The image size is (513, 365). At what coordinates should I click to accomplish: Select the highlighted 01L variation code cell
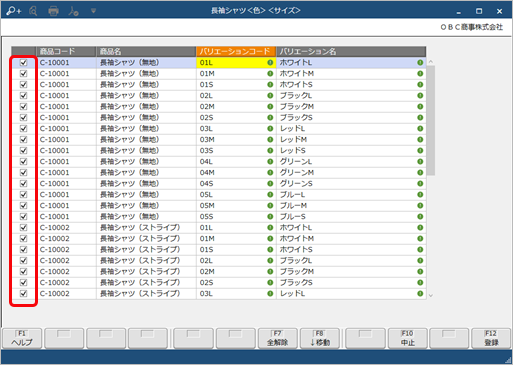coord(236,63)
